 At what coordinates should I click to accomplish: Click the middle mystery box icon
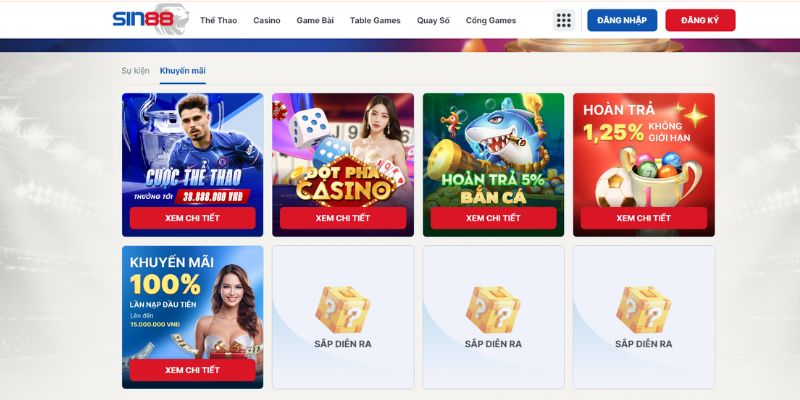pyautogui.click(x=493, y=309)
